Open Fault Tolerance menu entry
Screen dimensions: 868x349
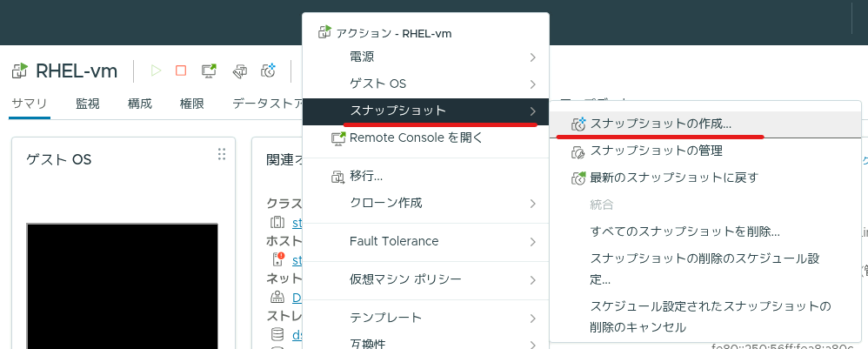(x=425, y=242)
